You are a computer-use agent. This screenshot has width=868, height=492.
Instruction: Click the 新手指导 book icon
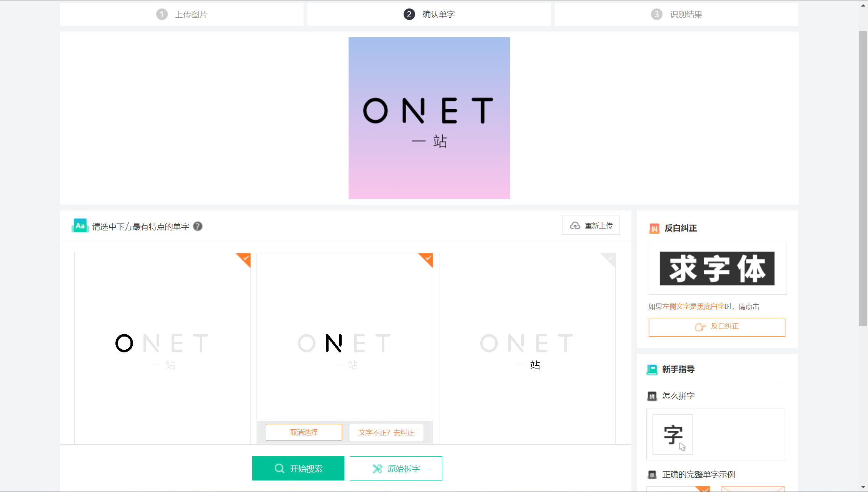point(652,369)
